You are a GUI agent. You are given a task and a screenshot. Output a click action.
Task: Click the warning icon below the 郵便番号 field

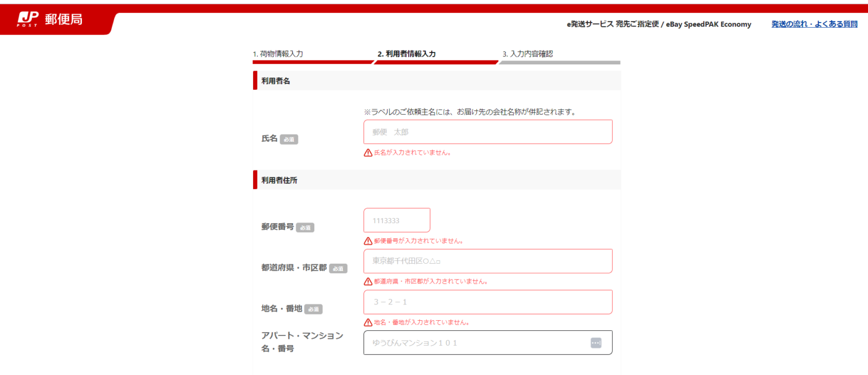click(x=367, y=240)
